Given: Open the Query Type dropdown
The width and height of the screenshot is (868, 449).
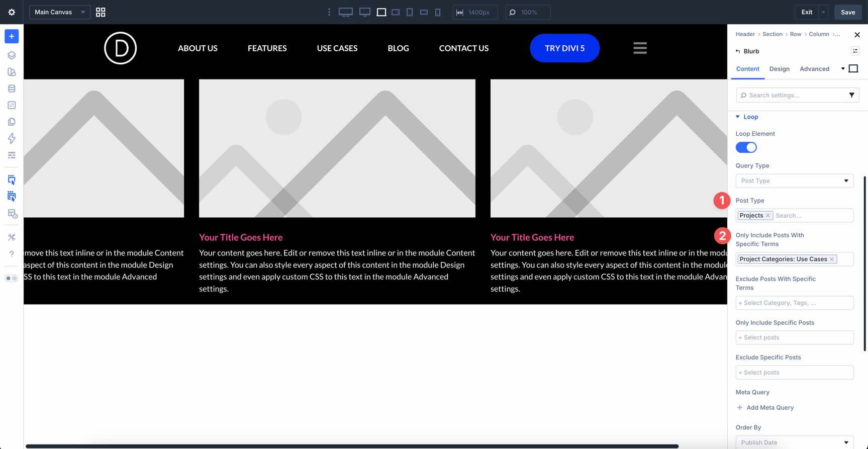Looking at the screenshot, I should point(794,181).
